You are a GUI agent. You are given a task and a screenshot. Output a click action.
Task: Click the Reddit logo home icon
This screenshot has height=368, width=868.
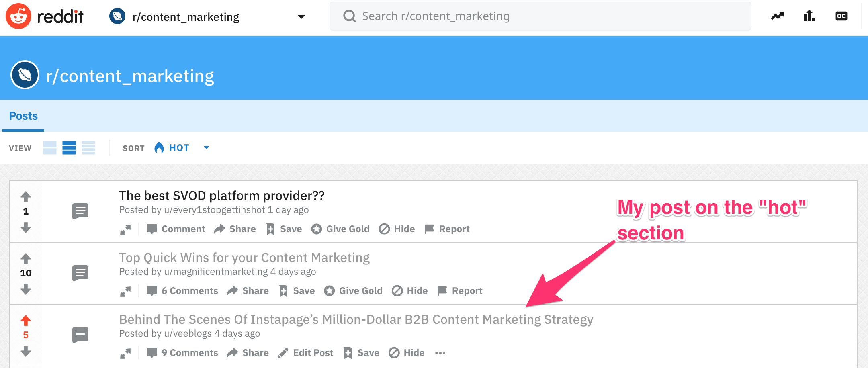point(18,16)
